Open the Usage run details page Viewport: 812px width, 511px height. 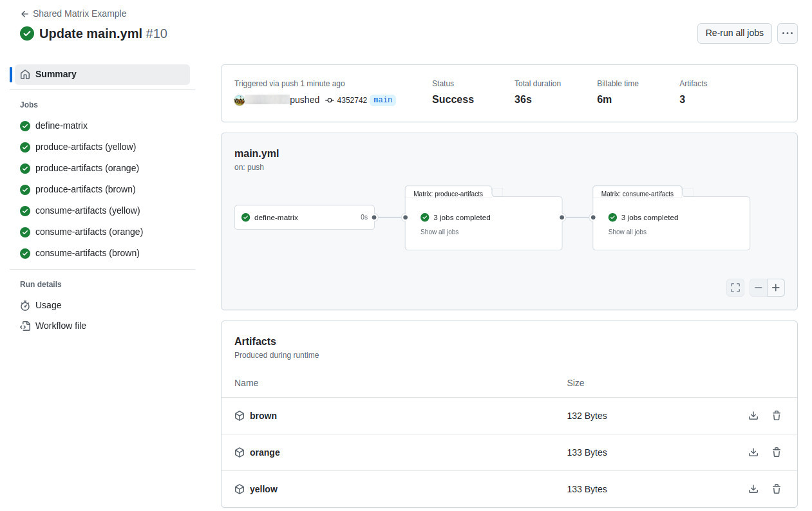click(x=48, y=305)
